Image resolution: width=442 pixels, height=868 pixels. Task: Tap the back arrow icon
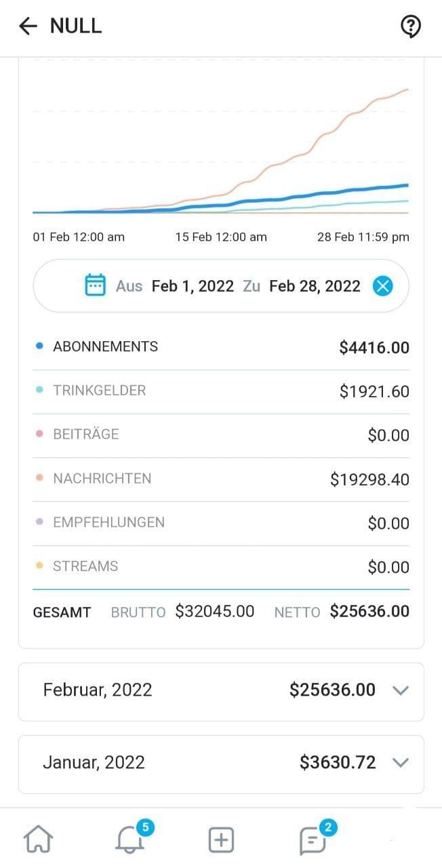pyautogui.click(x=28, y=26)
